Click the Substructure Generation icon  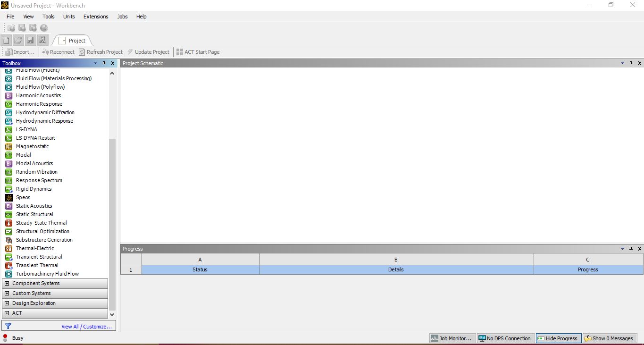point(8,240)
